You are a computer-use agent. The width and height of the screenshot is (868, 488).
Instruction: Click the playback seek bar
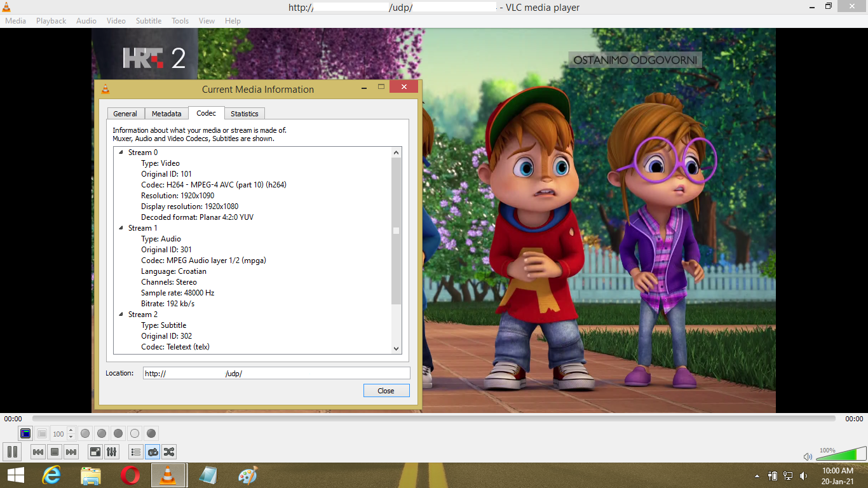point(433,419)
